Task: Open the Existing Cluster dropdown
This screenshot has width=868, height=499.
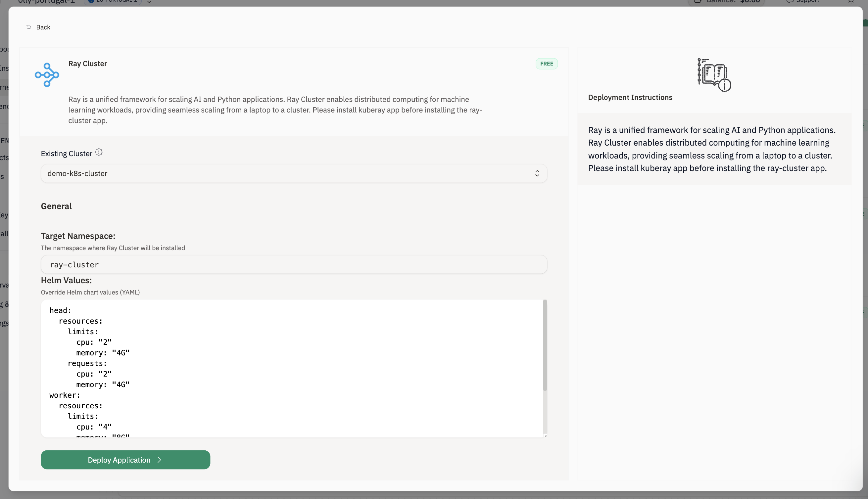Action: 293,173
